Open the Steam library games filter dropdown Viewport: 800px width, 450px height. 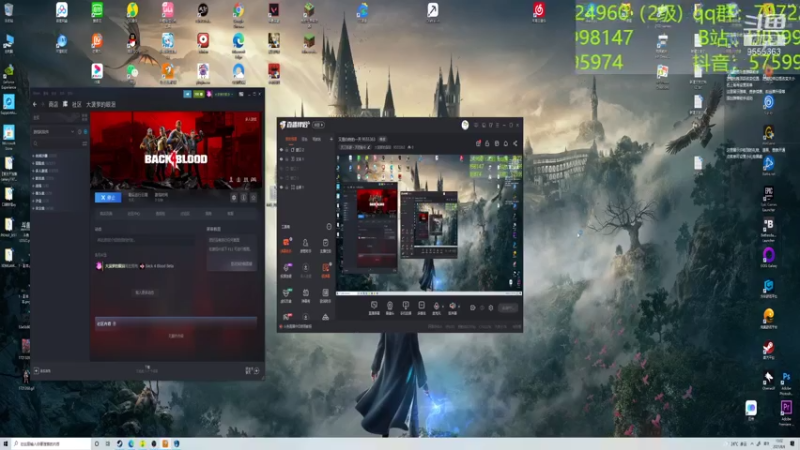pos(54,132)
